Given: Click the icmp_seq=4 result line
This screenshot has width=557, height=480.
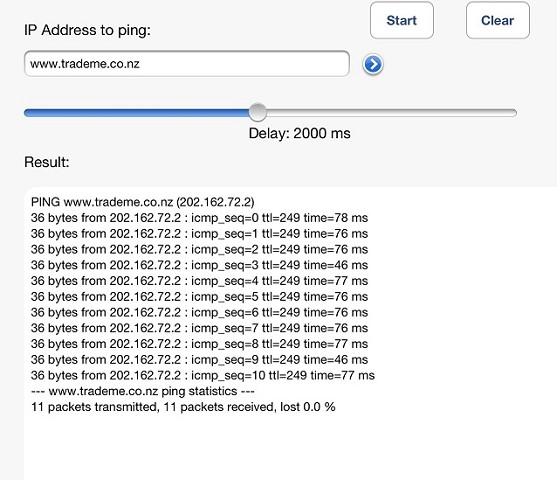Looking at the screenshot, I should pos(199,281).
